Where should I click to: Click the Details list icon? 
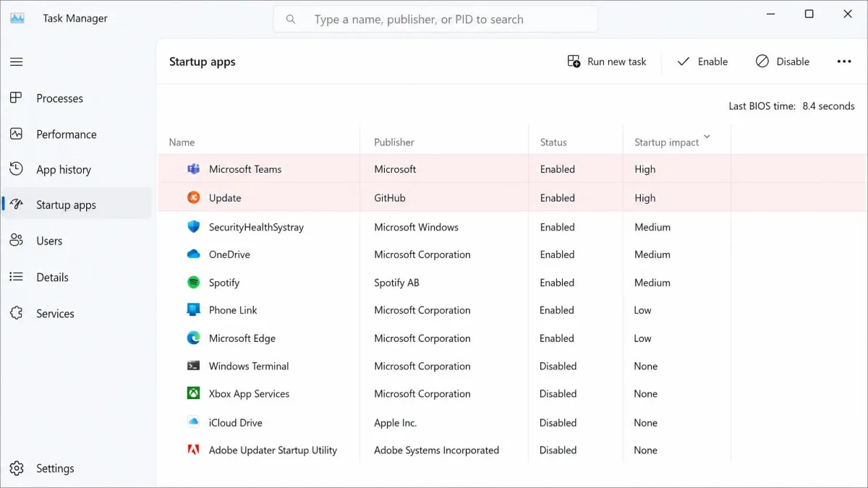point(16,277)
